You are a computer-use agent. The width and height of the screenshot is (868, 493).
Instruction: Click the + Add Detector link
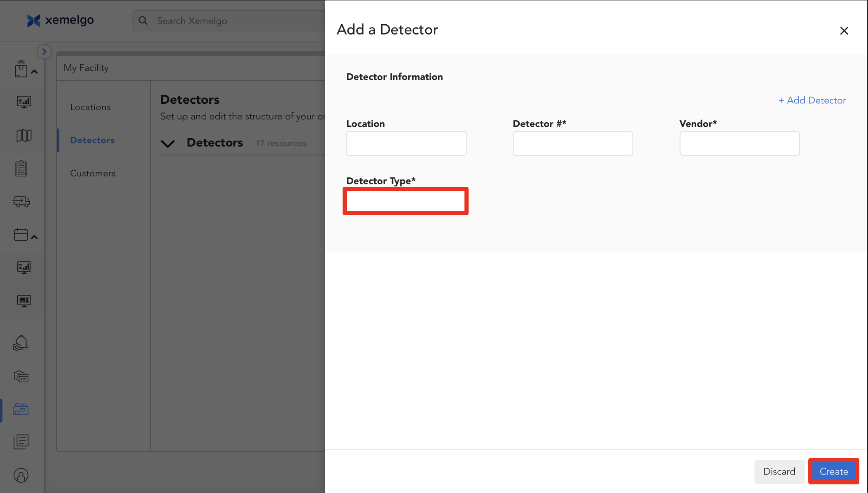(812, 100)
